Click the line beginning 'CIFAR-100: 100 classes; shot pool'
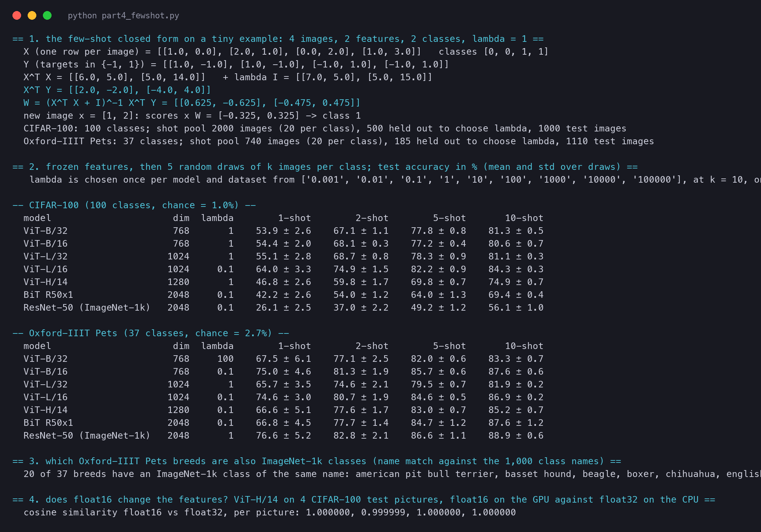Screen dimensions: 761x532 [x=325, y=128]
